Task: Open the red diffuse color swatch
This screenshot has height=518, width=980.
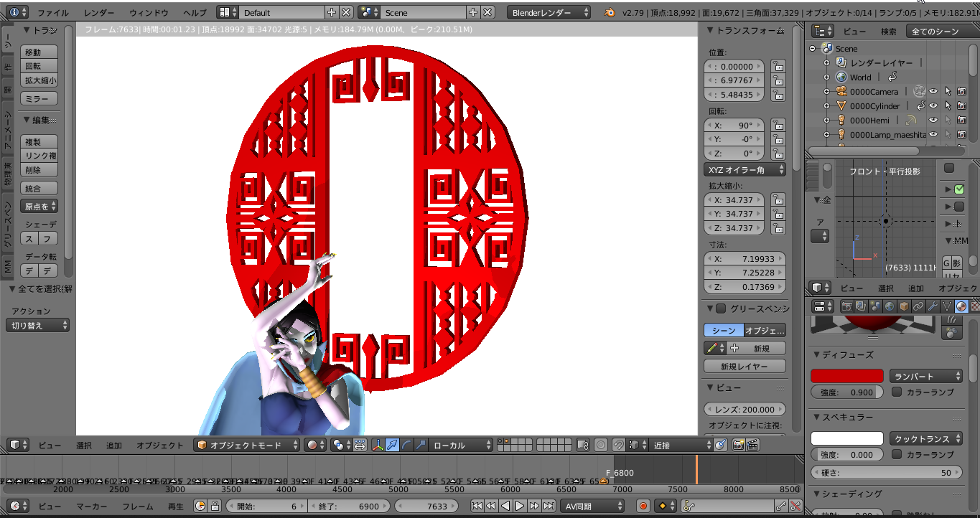Action: click(846, 377)
